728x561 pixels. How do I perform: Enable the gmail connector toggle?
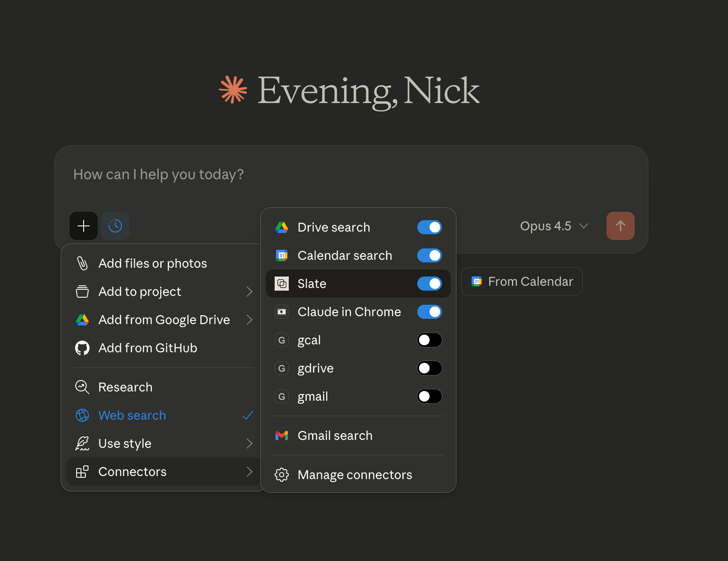pos(430,396)
